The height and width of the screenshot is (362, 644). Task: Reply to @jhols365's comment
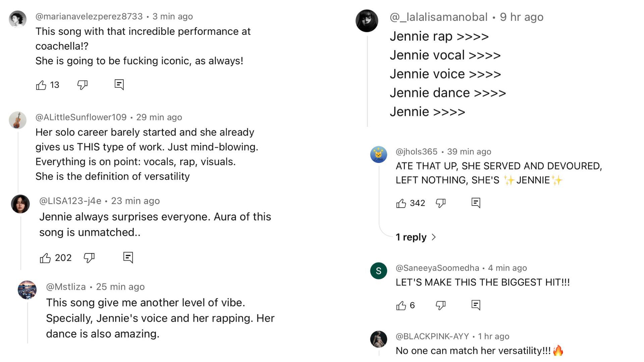pyautogui.click(x=476, y=203)
